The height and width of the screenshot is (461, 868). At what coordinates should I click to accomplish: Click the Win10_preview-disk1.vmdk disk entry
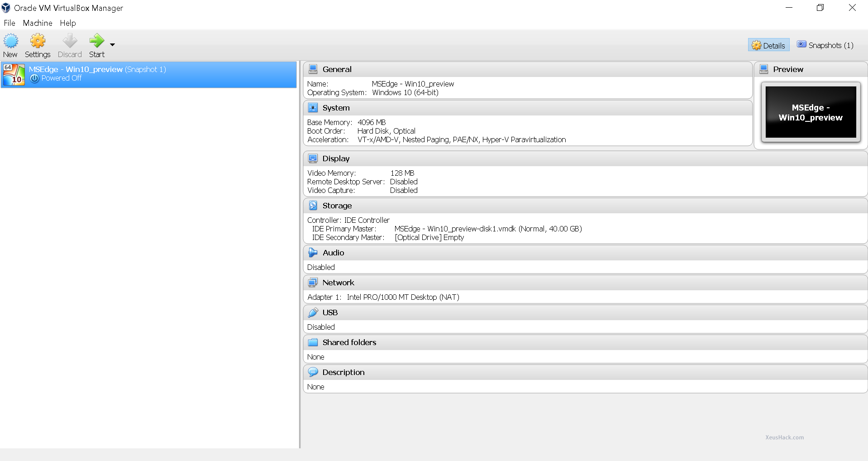488,229
